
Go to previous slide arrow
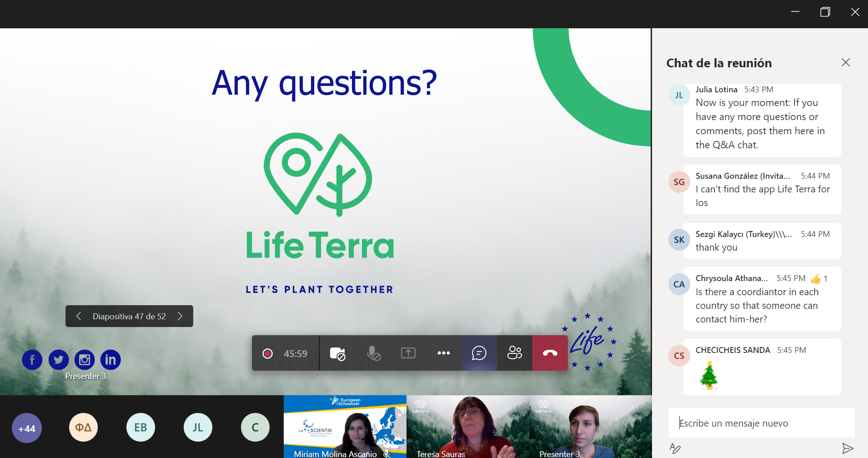point(79,316)
